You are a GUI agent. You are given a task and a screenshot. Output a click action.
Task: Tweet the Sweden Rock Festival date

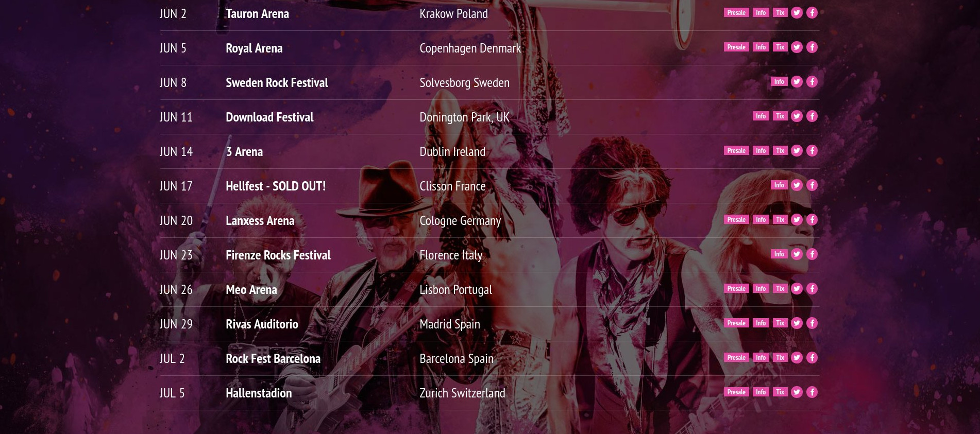pyautogui.click(x=797, y=82)
